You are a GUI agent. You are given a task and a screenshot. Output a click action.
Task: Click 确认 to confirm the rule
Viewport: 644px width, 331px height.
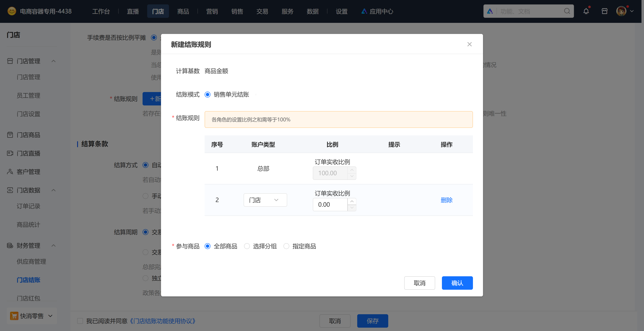pos(457,283)
